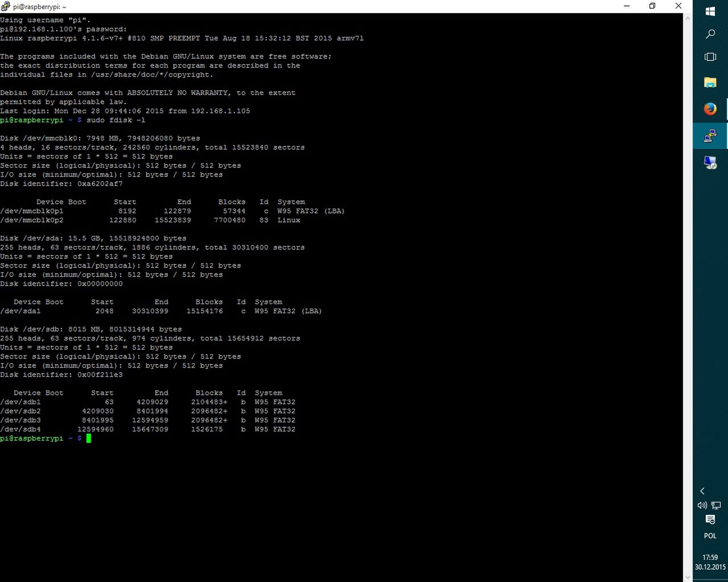728x582 pixels.
Task: Click '/dev/mmcblk0p2' partition row
Action: click(150, 221)
